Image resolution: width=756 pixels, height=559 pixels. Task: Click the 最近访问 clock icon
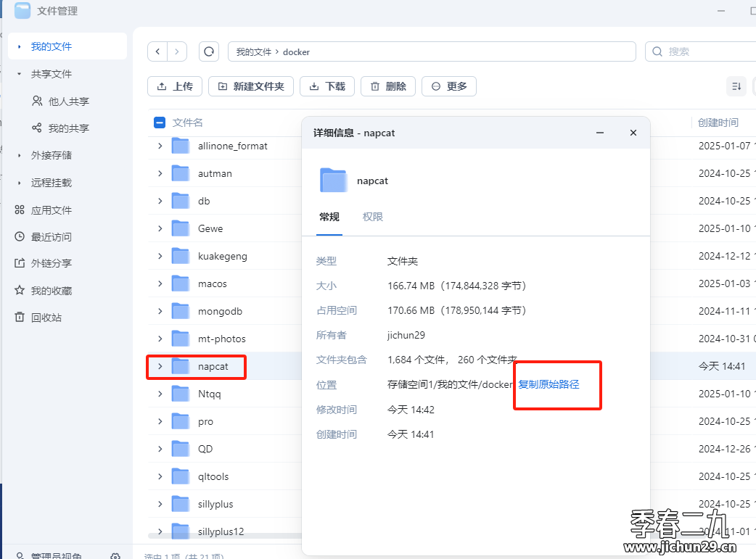pos(20,236)
